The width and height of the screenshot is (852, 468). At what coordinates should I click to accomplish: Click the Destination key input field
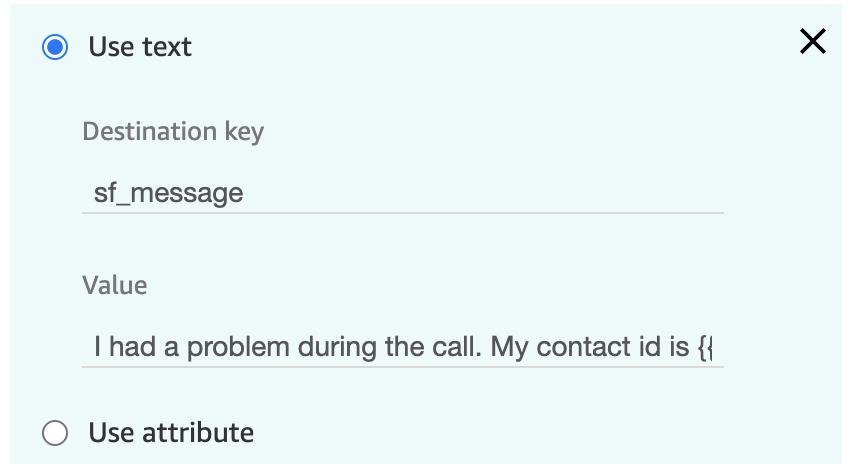click(403, 193)
